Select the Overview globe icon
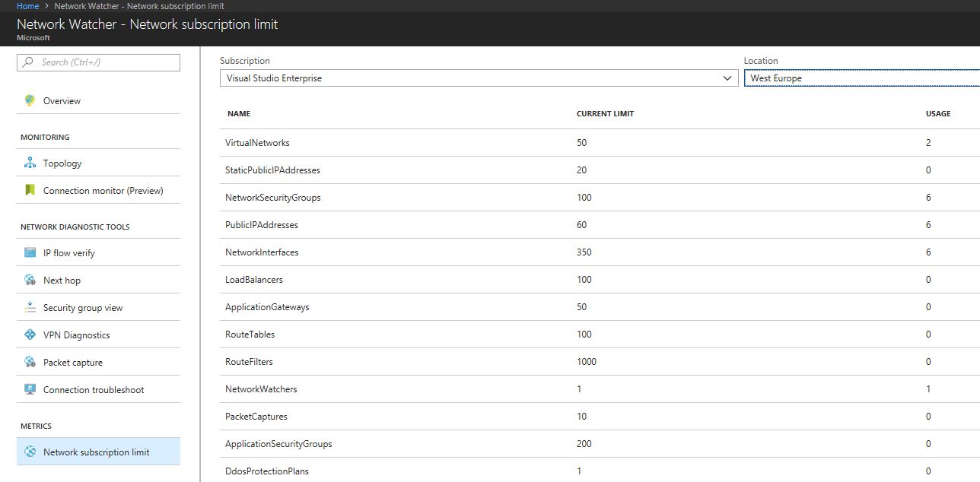This screenshot has height=482, width=980. (x=29, y=100)
